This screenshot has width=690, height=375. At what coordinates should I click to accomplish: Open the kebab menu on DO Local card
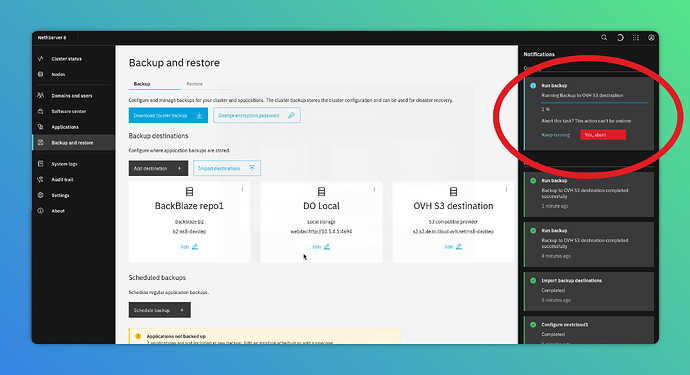pyautogui.click(x=374, y=189)
